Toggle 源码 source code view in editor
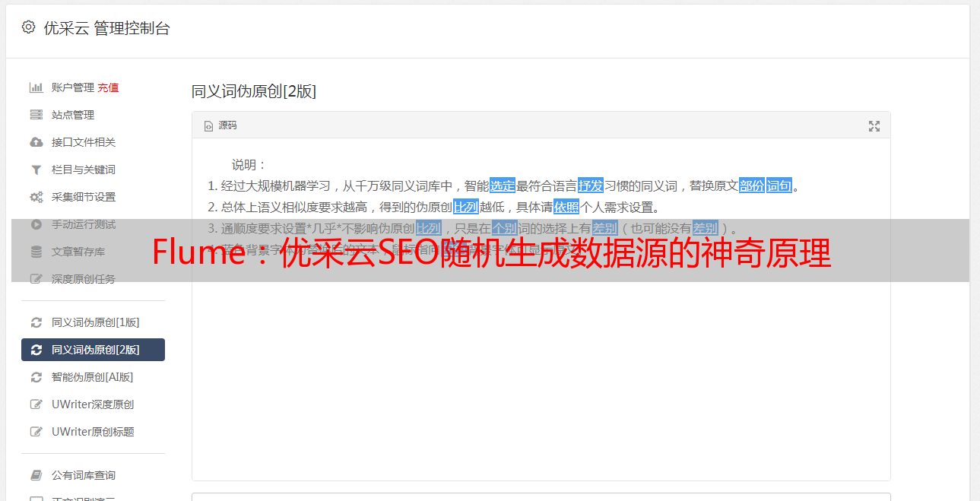 (220, 125)
